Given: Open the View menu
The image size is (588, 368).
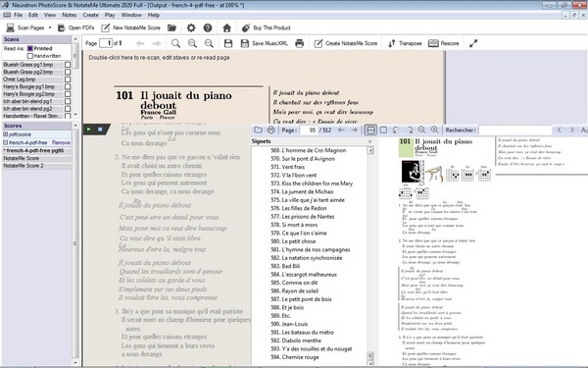Looking at the screenshot, I should (50, 15).
